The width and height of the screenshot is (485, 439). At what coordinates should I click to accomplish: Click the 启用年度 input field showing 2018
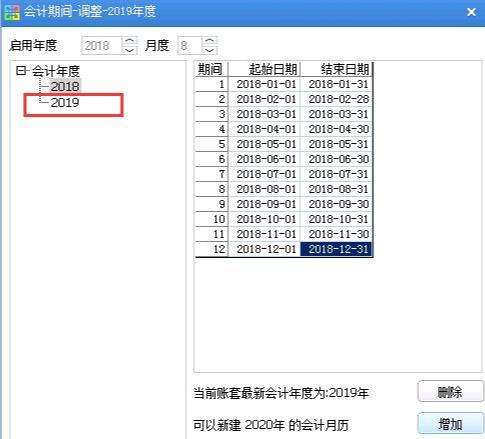click(101, 45)
